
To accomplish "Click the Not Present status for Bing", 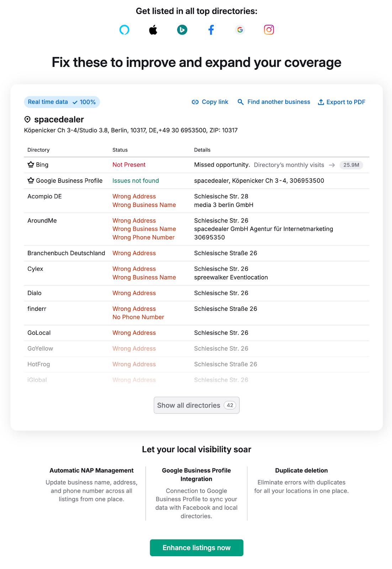I will click(x=129, y=165).
